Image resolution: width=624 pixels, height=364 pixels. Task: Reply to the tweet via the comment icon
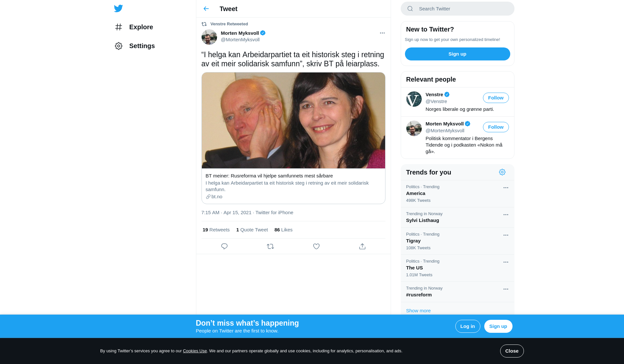click(x=224, y=246)
